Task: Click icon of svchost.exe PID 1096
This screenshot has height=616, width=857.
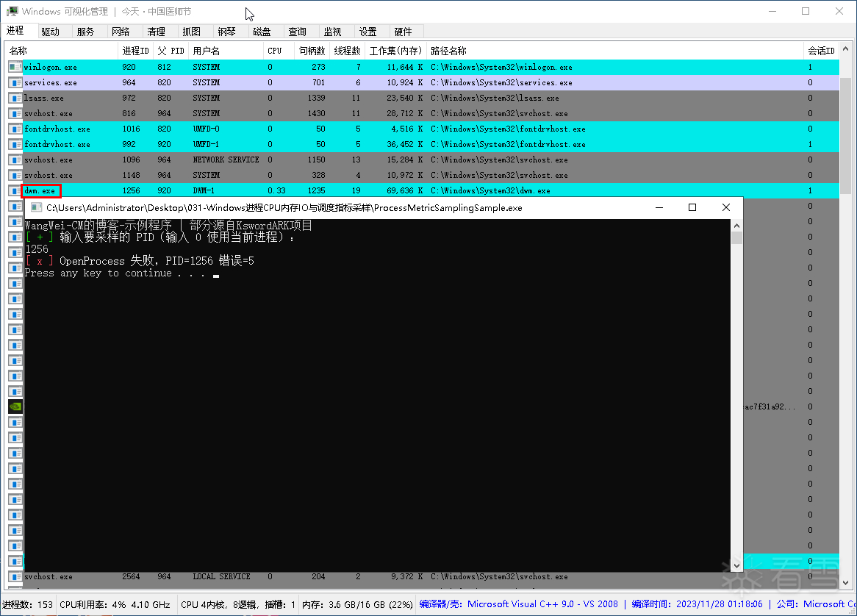Action: 15,160
